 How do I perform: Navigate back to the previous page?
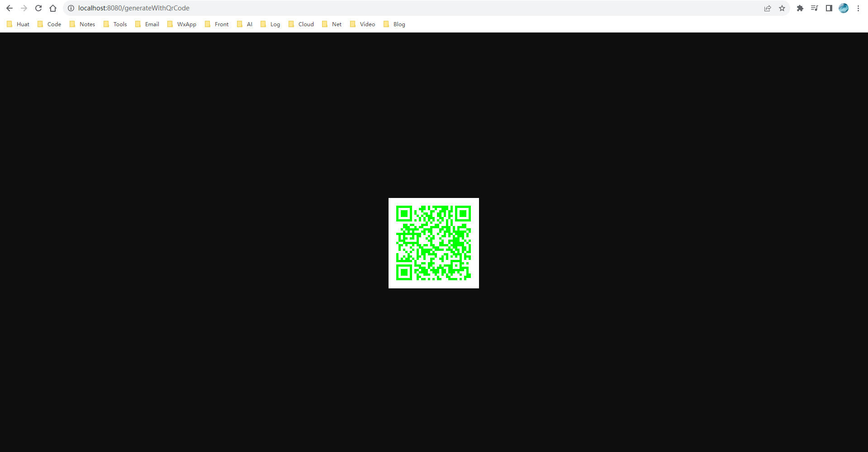[x=9, y=8]
